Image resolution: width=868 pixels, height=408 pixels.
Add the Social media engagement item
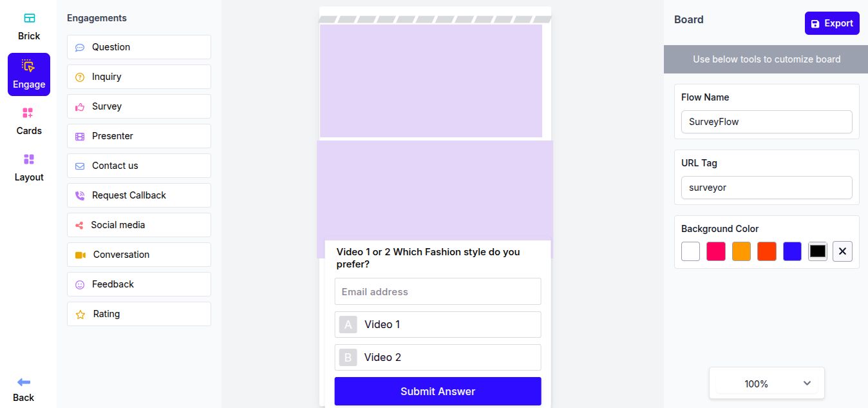139,225
